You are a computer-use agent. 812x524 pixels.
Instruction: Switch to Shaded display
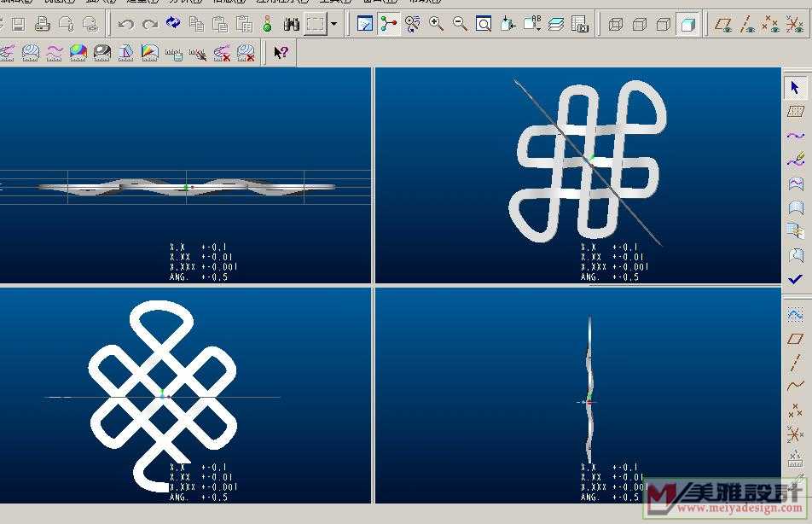coord(687,24)
